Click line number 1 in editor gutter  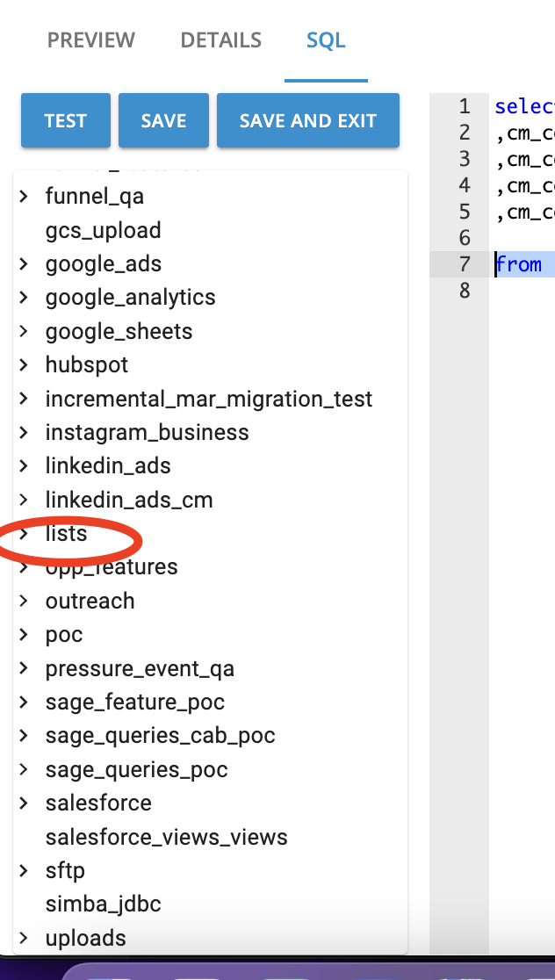[464, 107]
